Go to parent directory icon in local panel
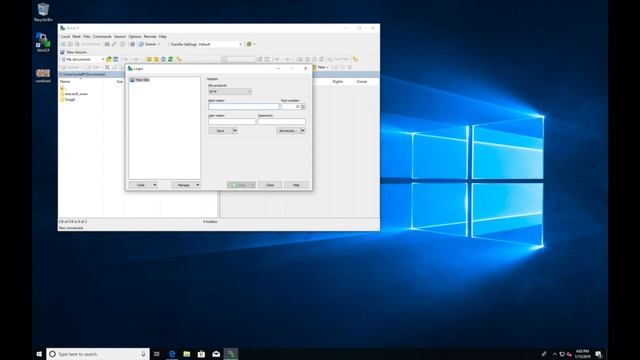This screenshot has height=360, width=640. [x=149, y=59]
